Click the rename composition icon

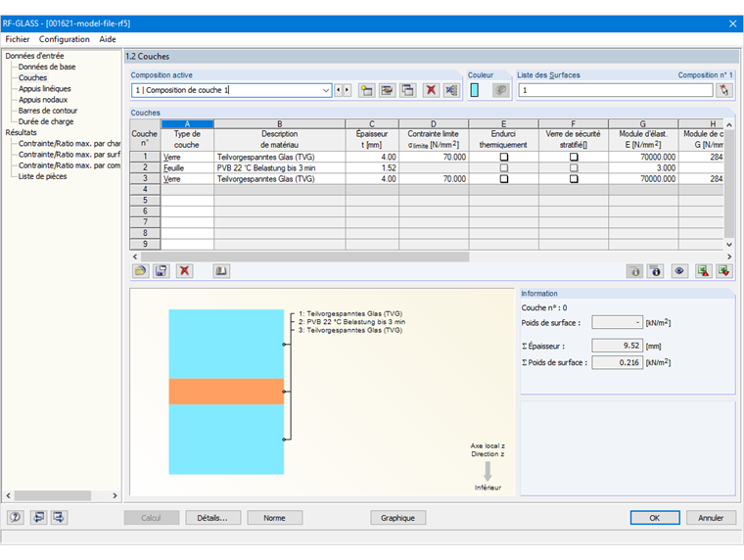[388, 90]
